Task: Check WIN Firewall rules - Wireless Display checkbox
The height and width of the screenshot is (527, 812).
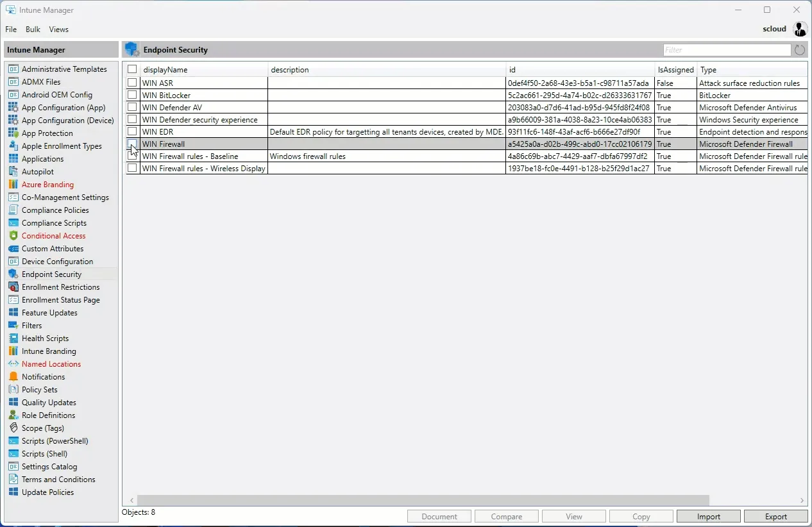Action: point(132,168)
